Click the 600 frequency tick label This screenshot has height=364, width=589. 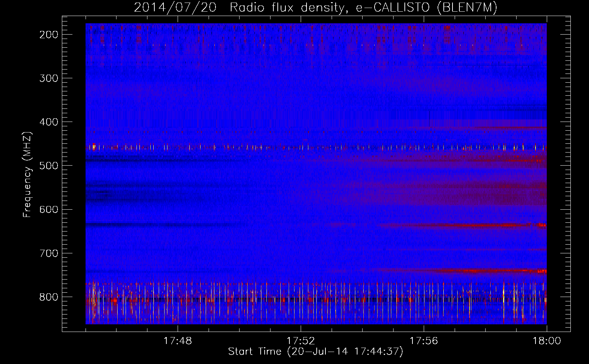[49, 209]
